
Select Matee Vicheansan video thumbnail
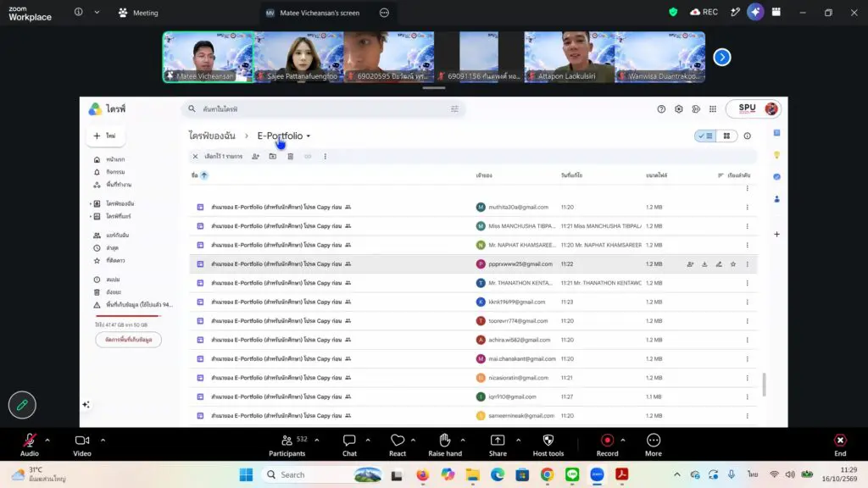[209, 57]
